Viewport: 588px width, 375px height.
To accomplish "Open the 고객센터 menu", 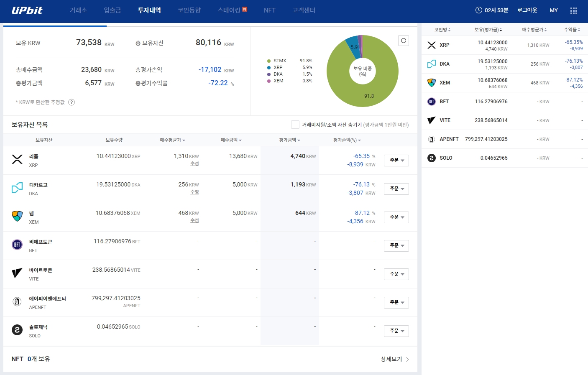I will [x=304, y=10].
